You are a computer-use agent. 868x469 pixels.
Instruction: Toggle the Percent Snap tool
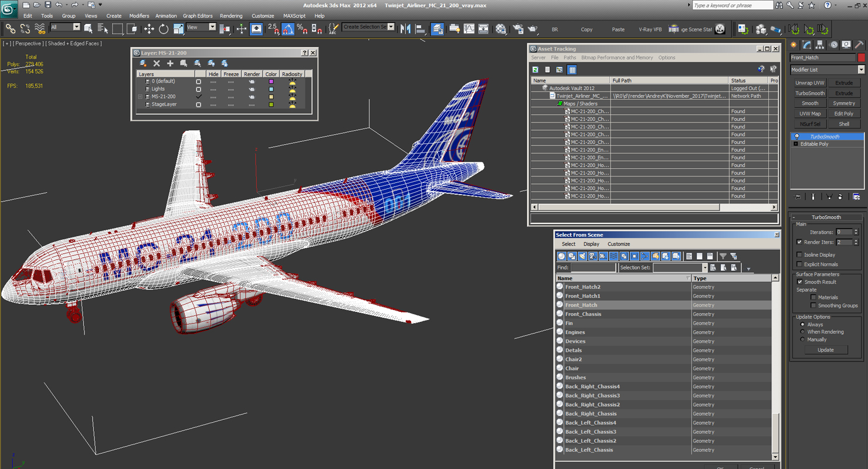pyautogui.click(x=303, y=28)
